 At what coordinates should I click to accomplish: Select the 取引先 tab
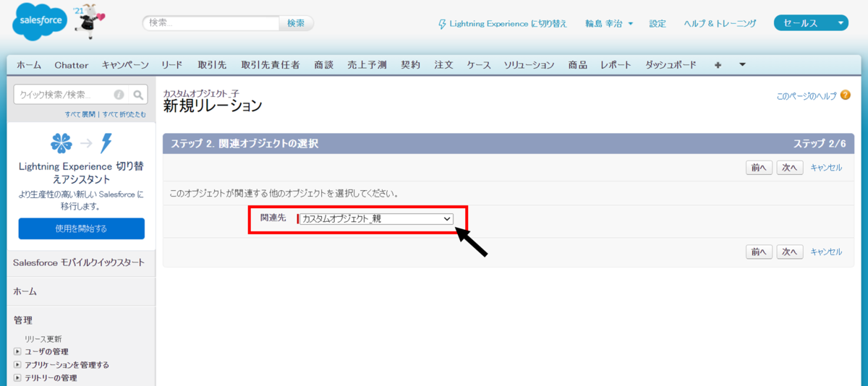coord(213,65)
